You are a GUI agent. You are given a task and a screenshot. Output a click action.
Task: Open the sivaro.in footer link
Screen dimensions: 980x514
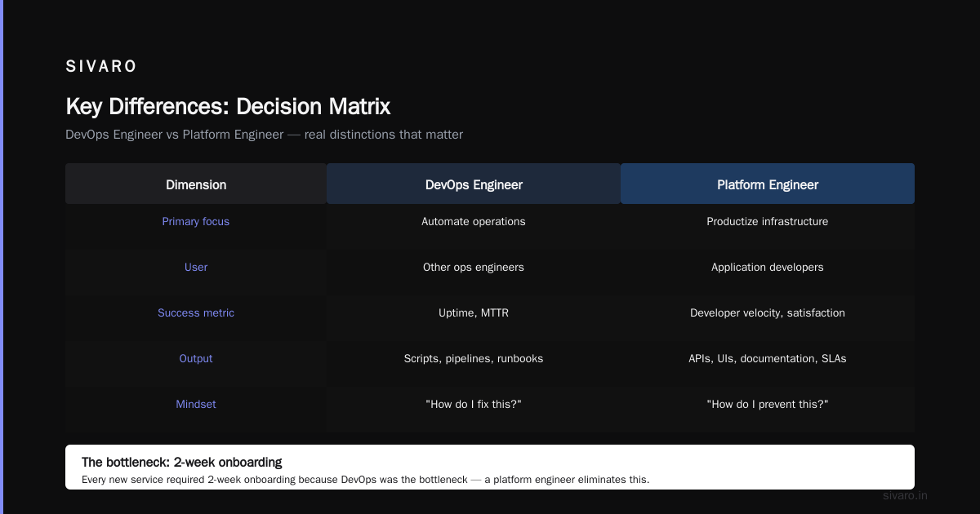[906, 496]
